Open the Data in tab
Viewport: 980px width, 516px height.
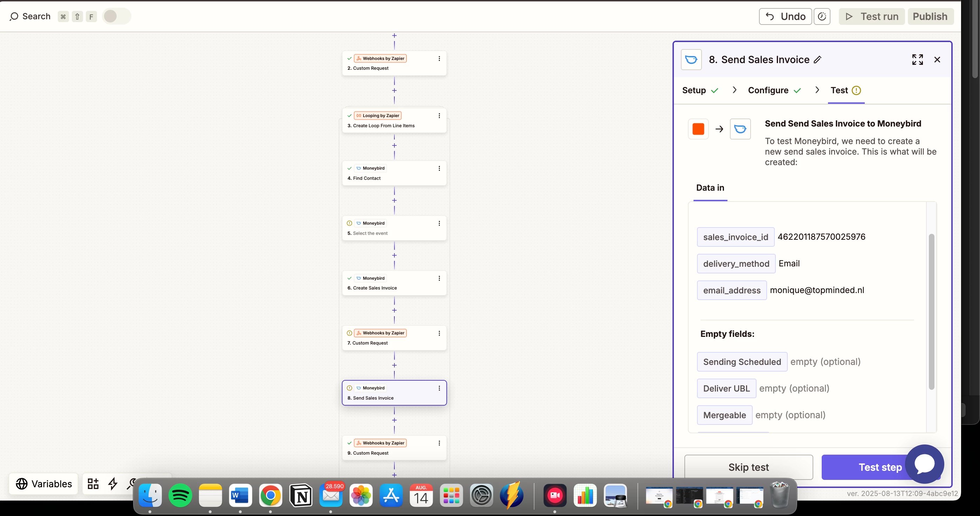[x=710, y=188]
